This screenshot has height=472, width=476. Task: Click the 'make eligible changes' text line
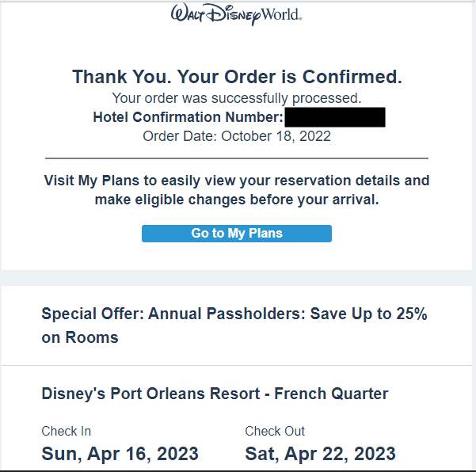[237, 200]
